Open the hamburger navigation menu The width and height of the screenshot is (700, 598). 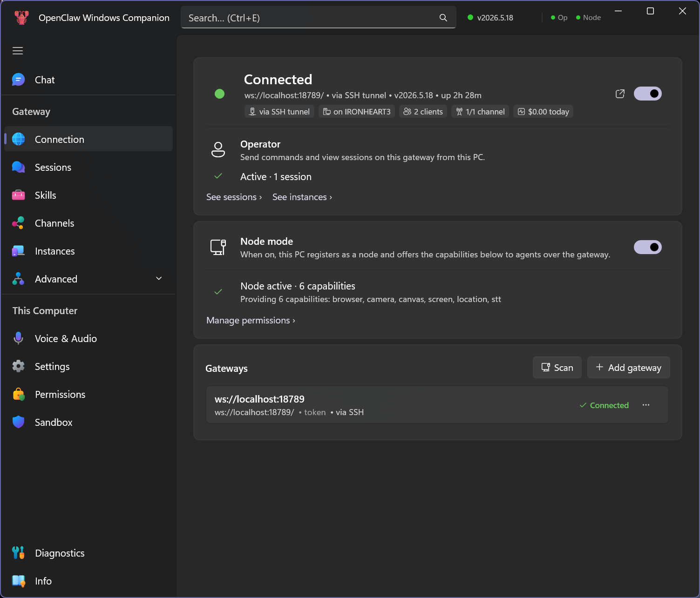(x=18, y=51)
